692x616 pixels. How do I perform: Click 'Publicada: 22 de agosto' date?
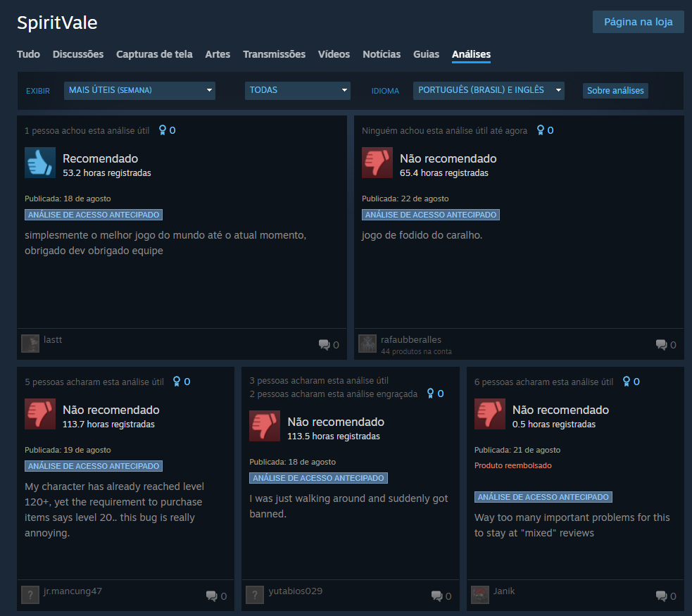coord(405,199)
